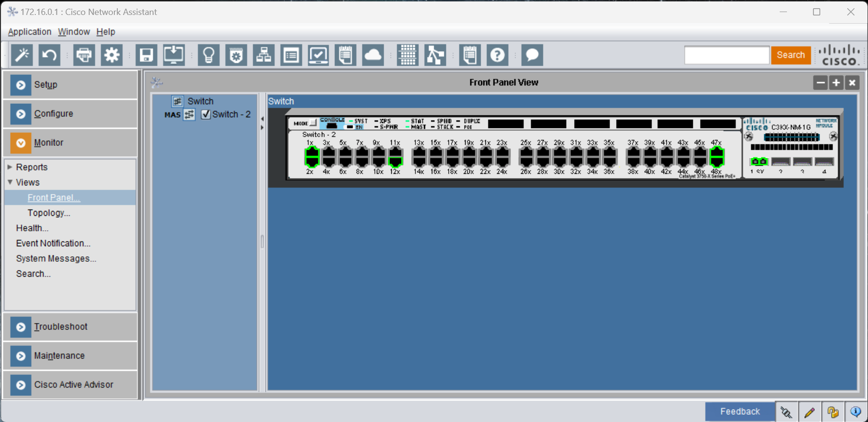
Task: Close the Front Panel View pane
Action: (x=852, y=83)
